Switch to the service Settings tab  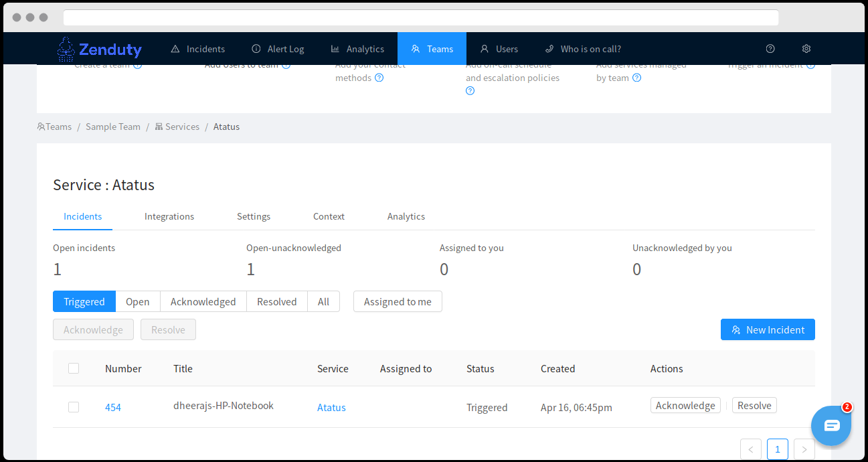[254, 216]
